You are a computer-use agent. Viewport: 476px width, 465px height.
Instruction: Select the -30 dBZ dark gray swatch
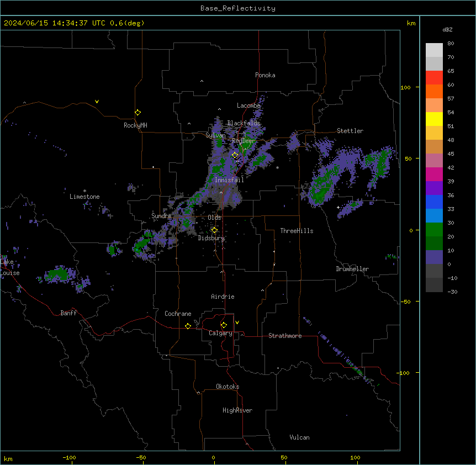[x=434, y=285]
